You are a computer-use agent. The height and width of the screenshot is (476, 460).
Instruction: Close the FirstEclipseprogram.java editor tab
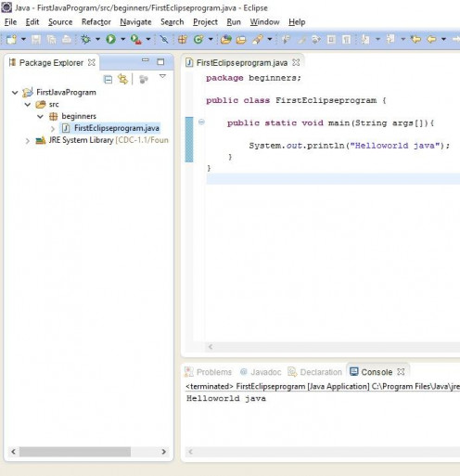pyautogui.click(x=296, y=62)
